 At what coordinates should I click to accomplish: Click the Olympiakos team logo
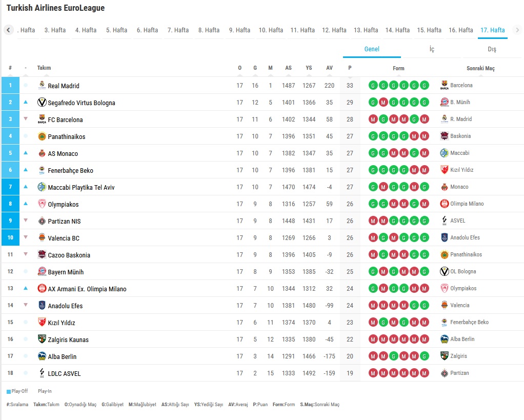tap(42, 204)
